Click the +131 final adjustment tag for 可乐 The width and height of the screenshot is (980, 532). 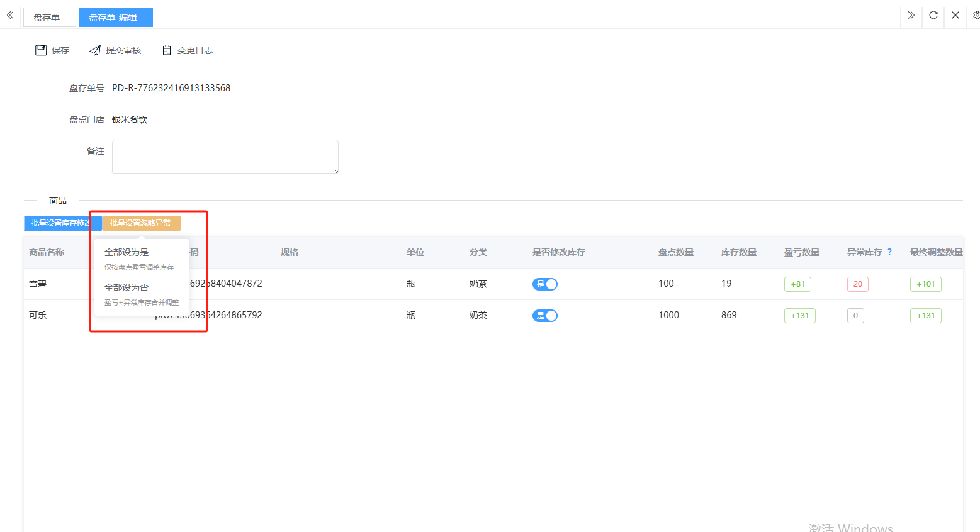point(925,316)
